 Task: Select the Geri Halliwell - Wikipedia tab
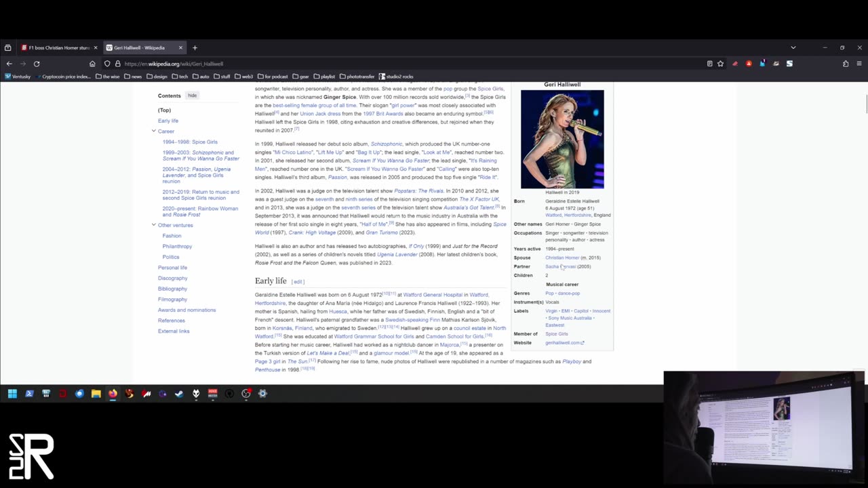(x=146, y=47)
